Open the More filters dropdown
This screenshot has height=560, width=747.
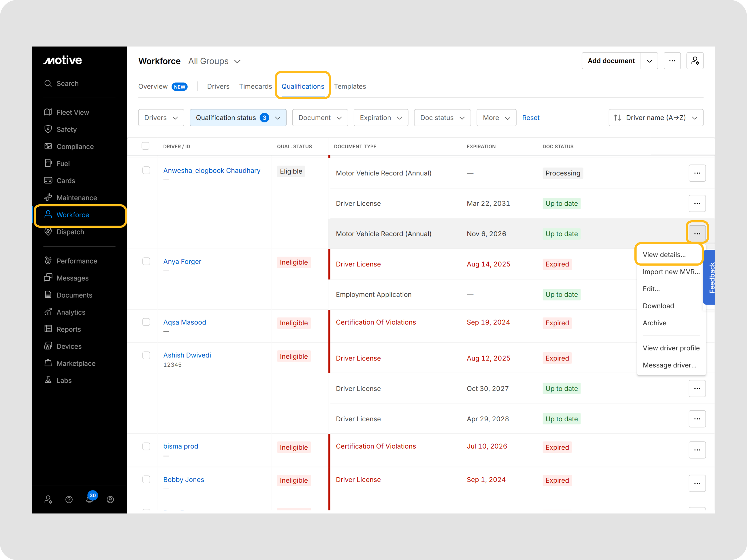(x=496, y=118)
